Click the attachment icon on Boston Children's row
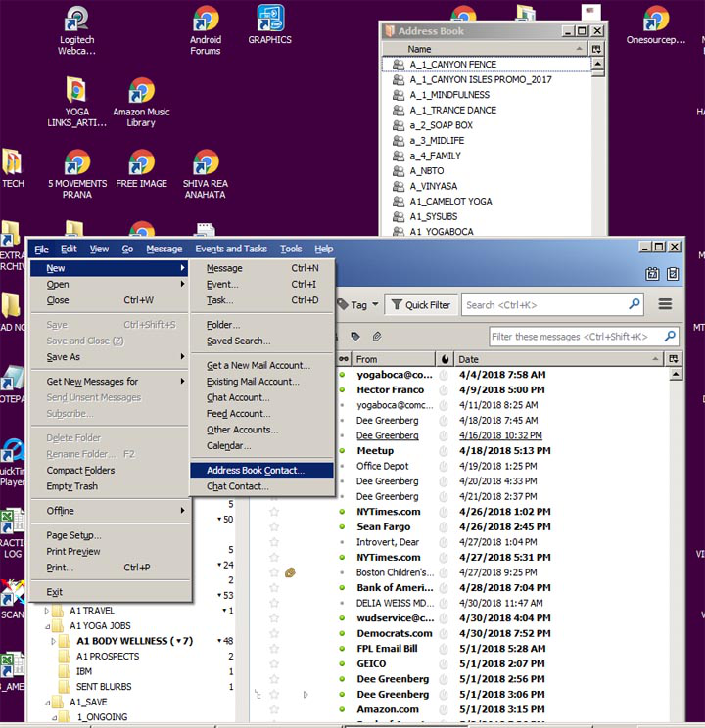The width and height of the screenshot is (705, 728). [290, 572]
